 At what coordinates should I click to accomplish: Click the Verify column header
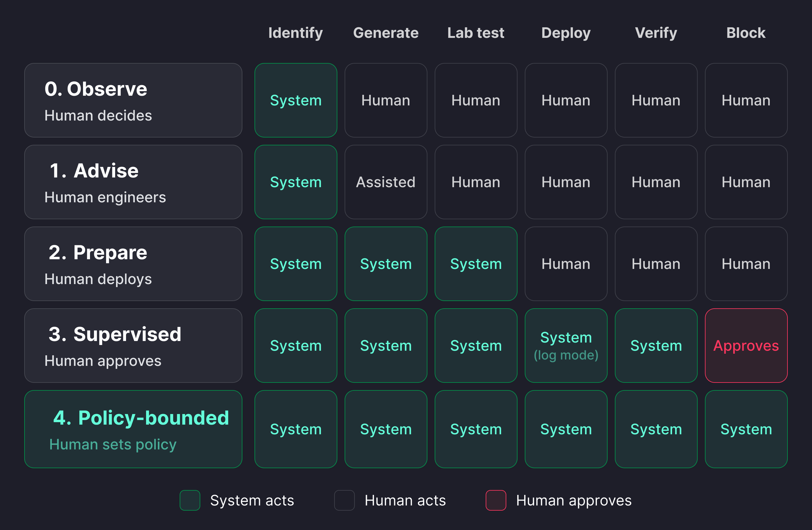[656, 33]
